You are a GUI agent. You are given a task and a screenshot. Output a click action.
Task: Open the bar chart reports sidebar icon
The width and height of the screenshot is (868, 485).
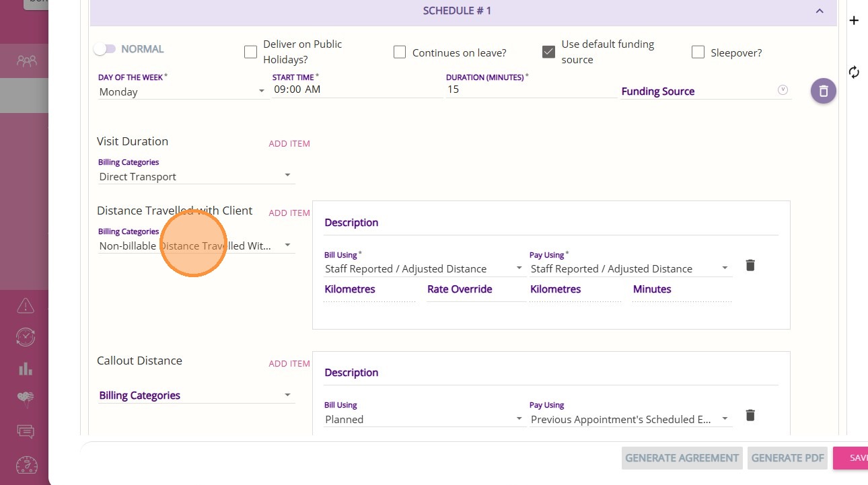coord(26,369)
